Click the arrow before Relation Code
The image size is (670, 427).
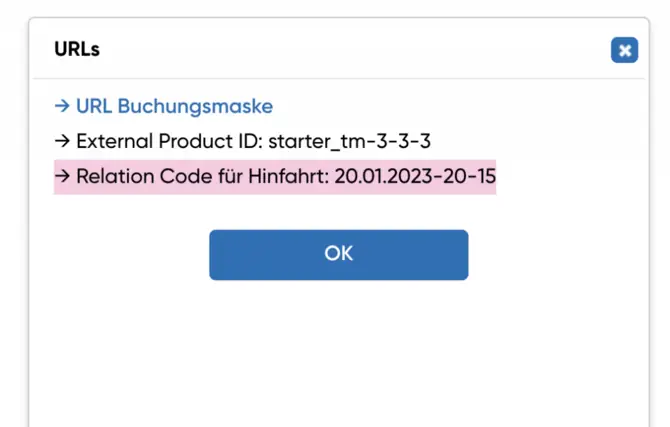click(62, 177)
